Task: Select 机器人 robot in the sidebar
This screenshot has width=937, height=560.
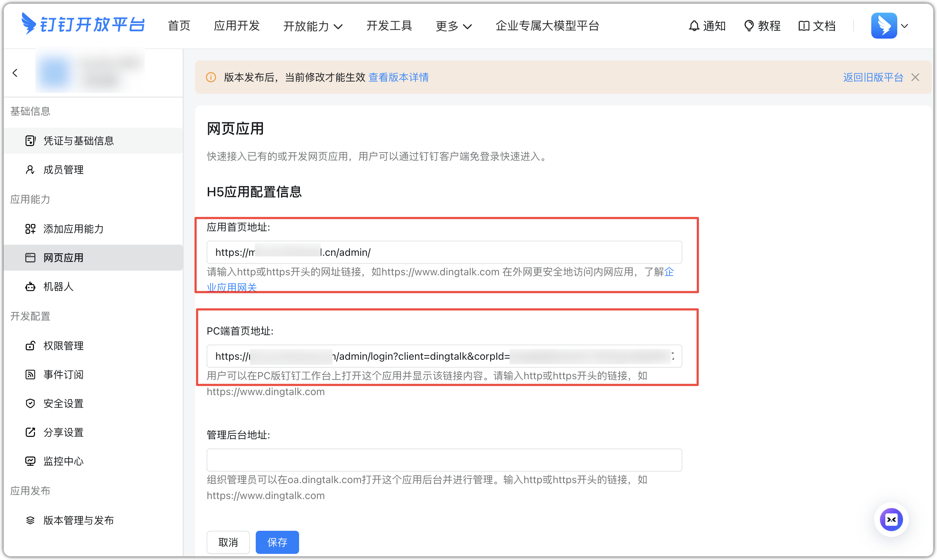Action: click(x=59, y=287)
